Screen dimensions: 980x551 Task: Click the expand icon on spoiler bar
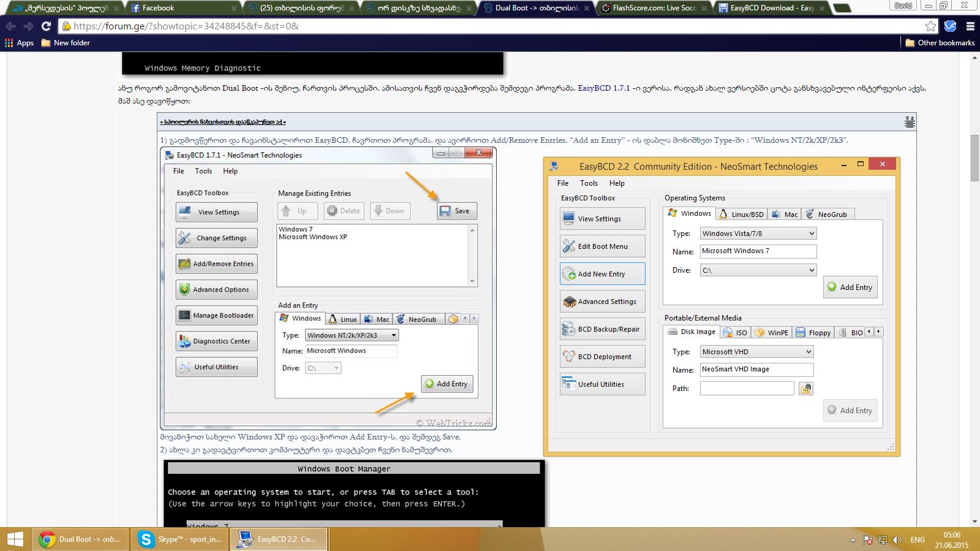pos(910,121)
